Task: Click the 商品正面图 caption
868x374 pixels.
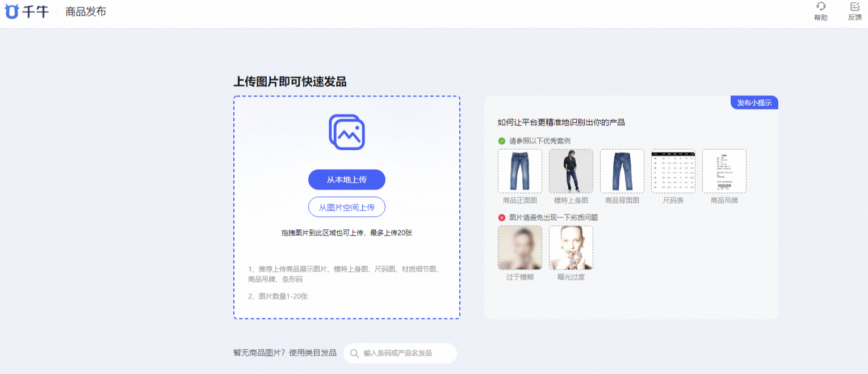Action: point(520,200)
